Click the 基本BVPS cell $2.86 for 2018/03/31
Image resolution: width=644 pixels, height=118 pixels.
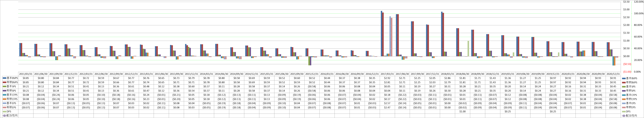tap(448, 78)
